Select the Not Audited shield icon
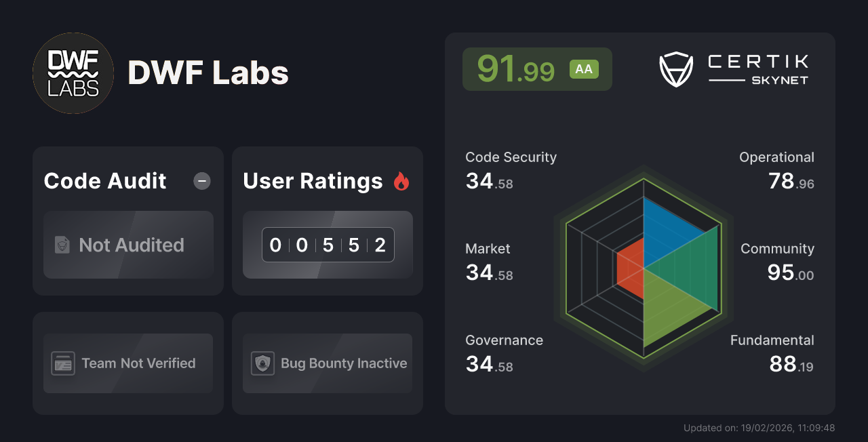The image size is (868, 442). click(62, 245)
